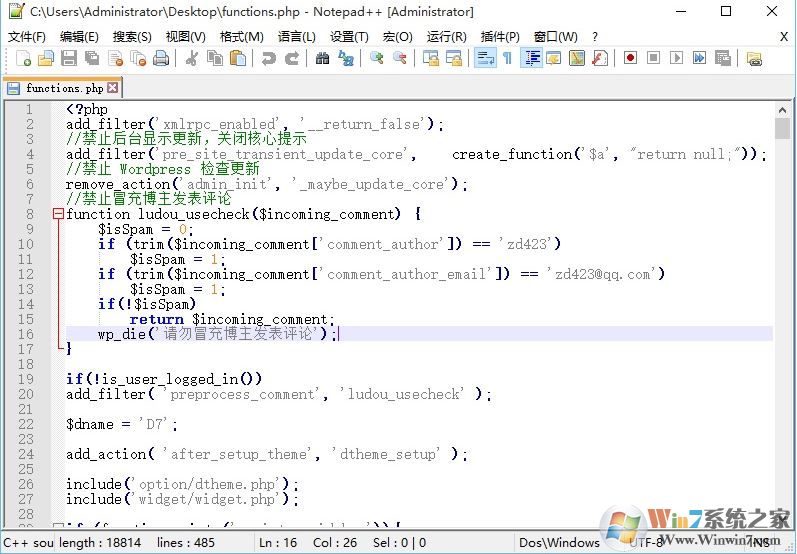Image resolution: width=797 pixels, height=554 pixels.
Task: Collapse the ludou_usecheck function fold marker
Action: click(58, 214)
